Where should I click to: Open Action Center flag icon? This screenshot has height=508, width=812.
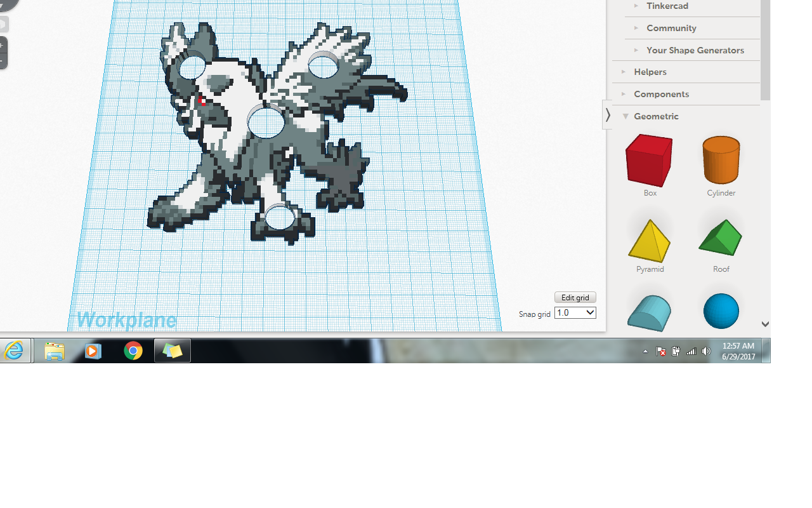[x=661, y=351]
